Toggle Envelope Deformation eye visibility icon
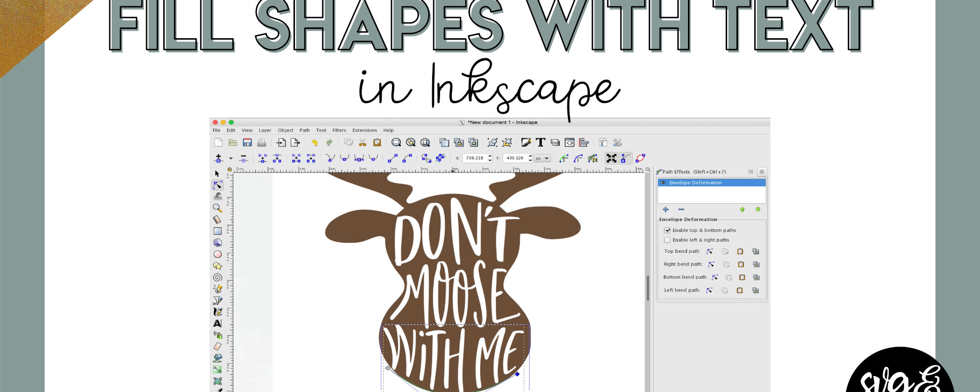Viewport: 980px width, 392px height. coord(663,183)
